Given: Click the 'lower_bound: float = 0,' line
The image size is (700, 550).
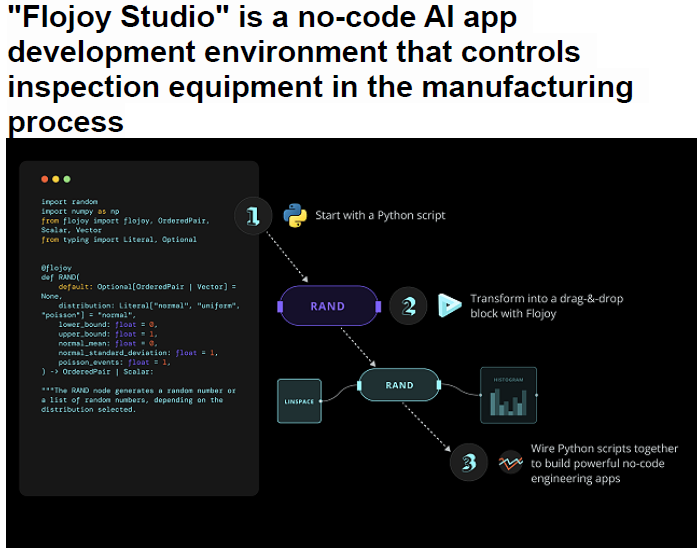Looking at the screenshot, I should pos(108,325).
